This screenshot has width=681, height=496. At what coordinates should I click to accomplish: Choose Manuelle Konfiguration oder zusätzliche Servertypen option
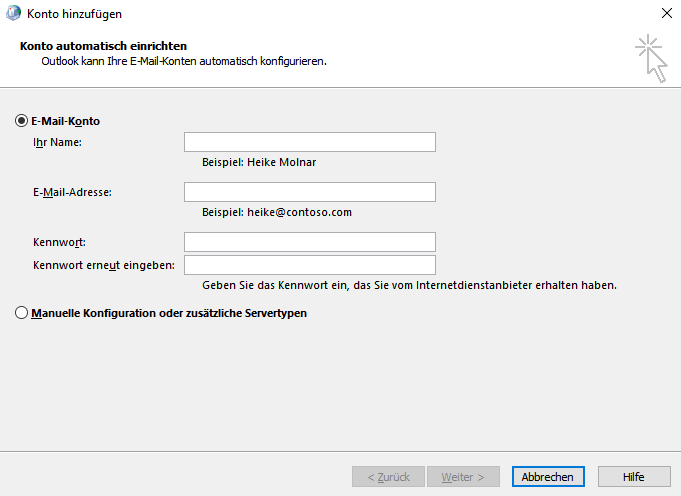[x=22, y=313]
